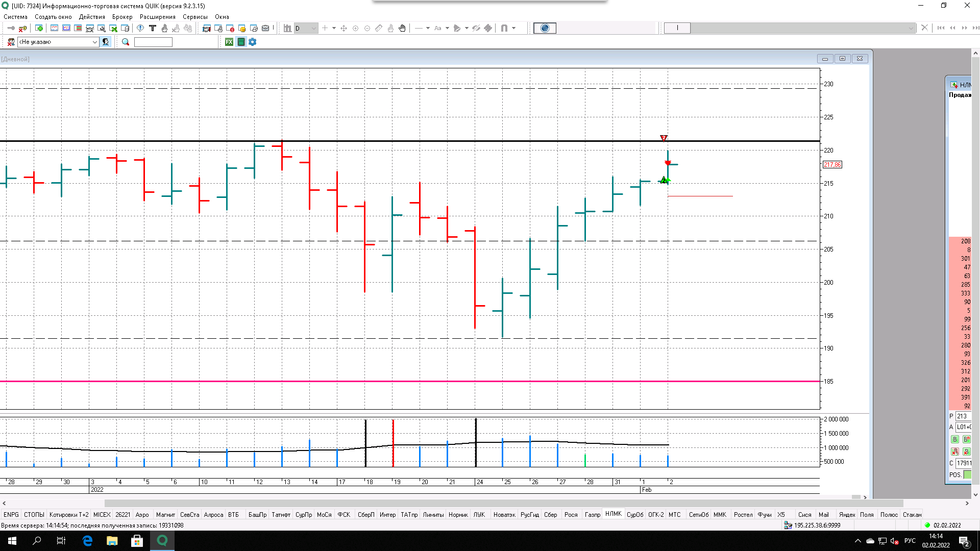The image size is (980, 551).
Task: Select the hand pan tool
Action: click(x=402, y=28)
